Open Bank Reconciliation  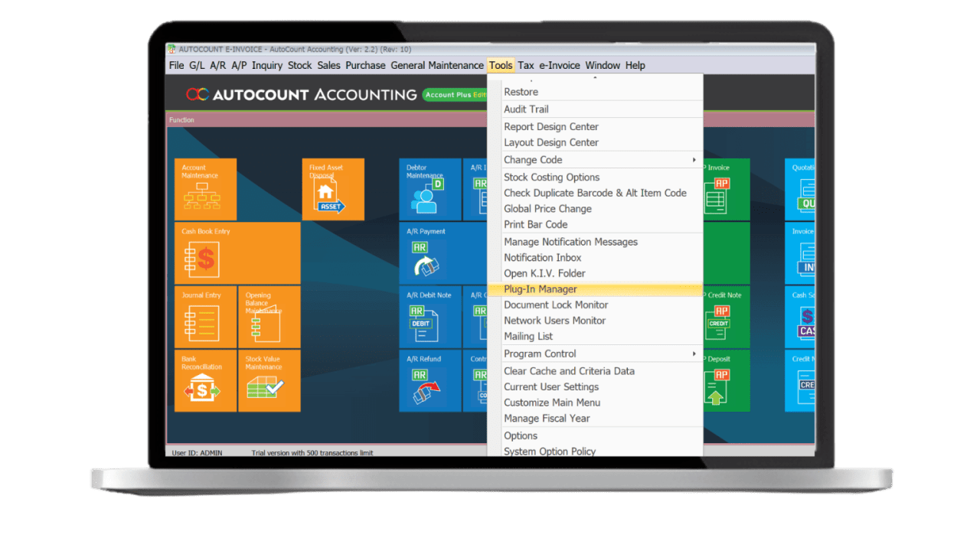tap(204, 380)
